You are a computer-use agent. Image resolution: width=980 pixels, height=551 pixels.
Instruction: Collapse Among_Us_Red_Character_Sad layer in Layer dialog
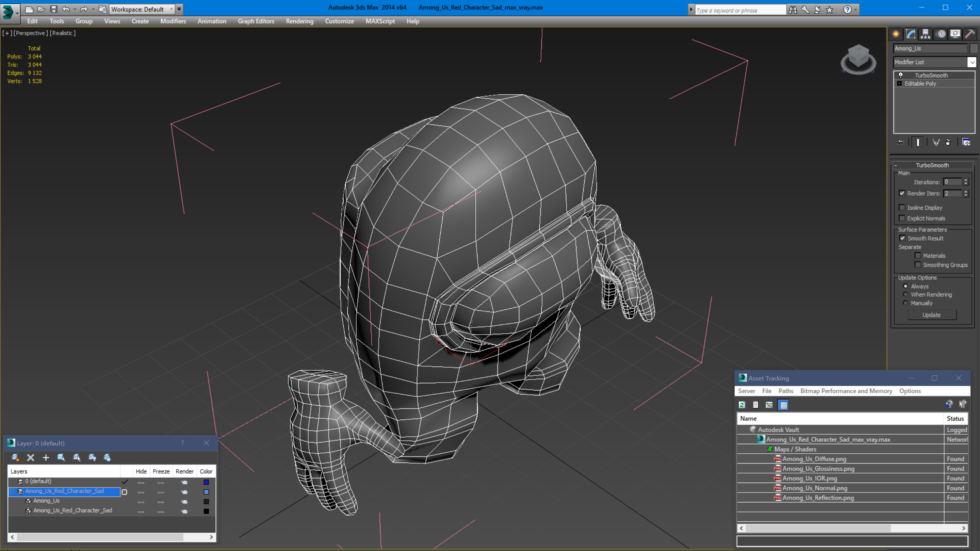click(12, 491)
